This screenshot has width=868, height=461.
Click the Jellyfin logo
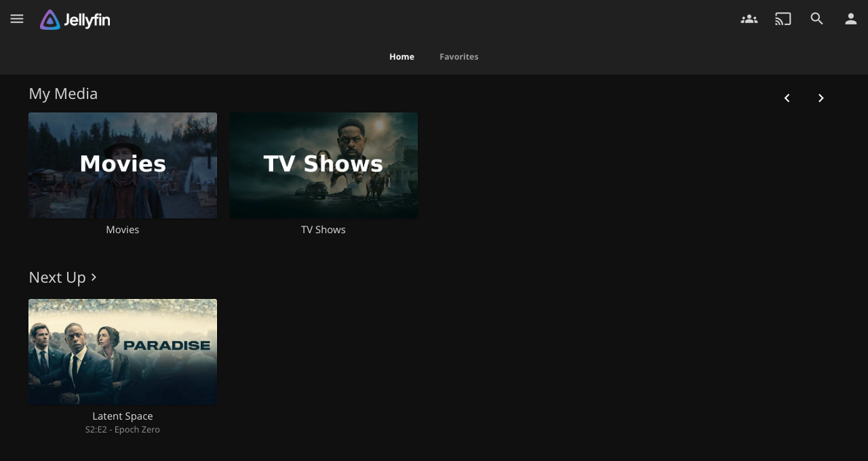[x=75, y=19]
